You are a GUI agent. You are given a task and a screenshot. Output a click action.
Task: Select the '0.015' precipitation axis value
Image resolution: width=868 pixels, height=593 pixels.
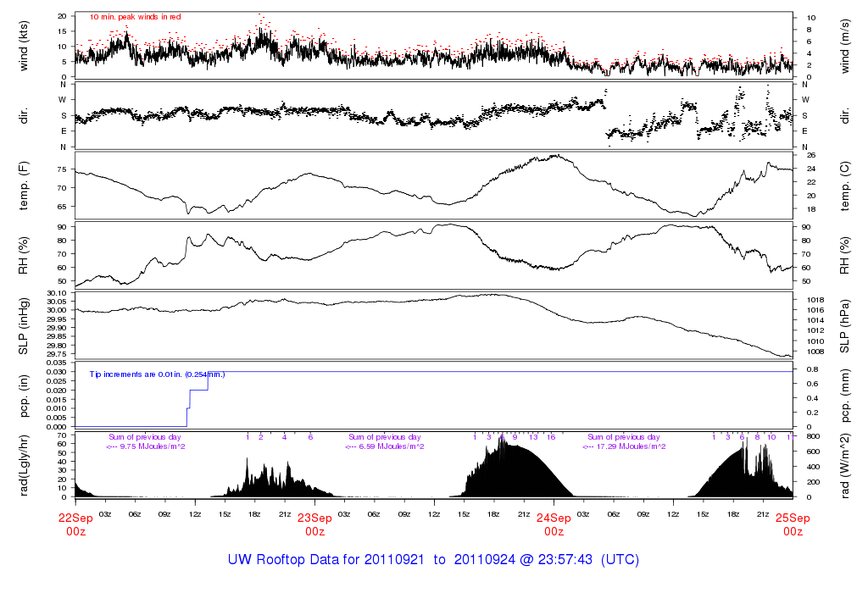(x=55, y=399)
